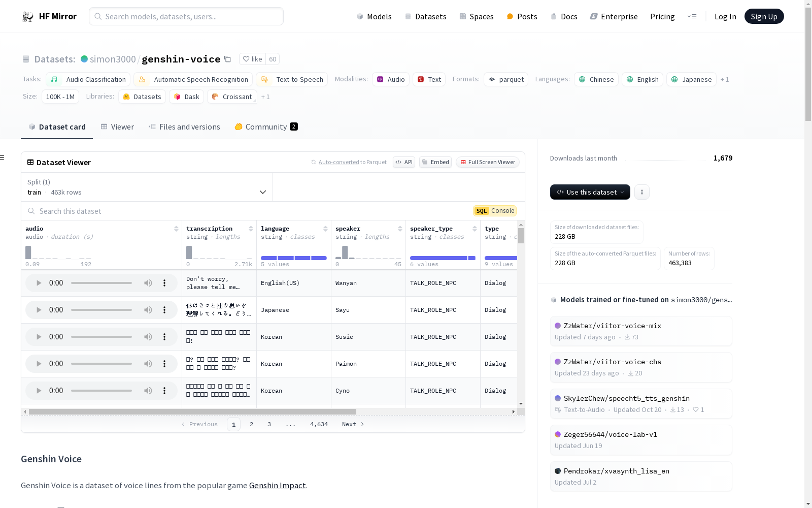Go to the Next viewer page
The image size is (812, 508).
coord(353,424)
